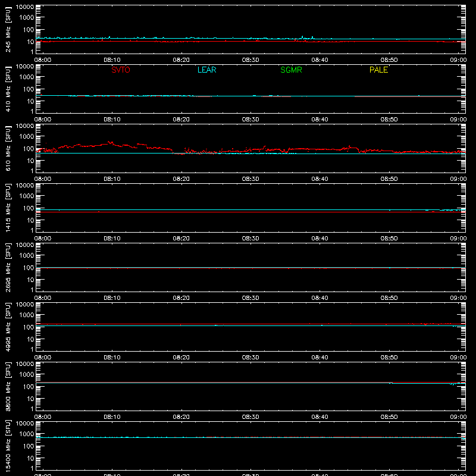Click the 10000 tick label on 8800 MHz axis

tap(25, 364)
